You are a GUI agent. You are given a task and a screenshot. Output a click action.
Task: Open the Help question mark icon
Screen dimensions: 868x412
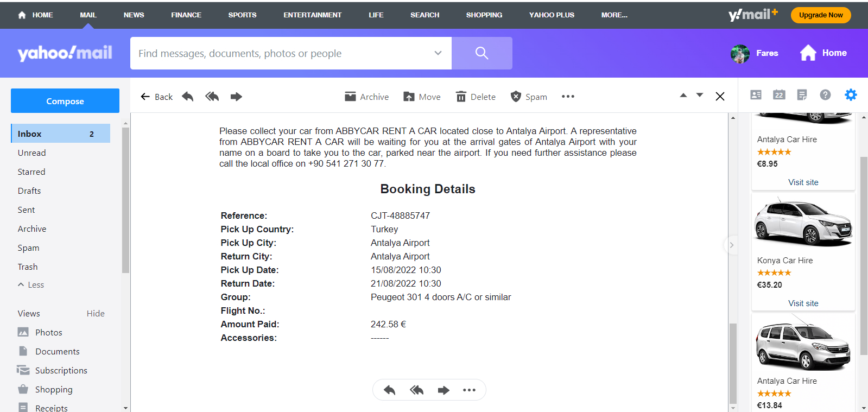click(825, 95)
